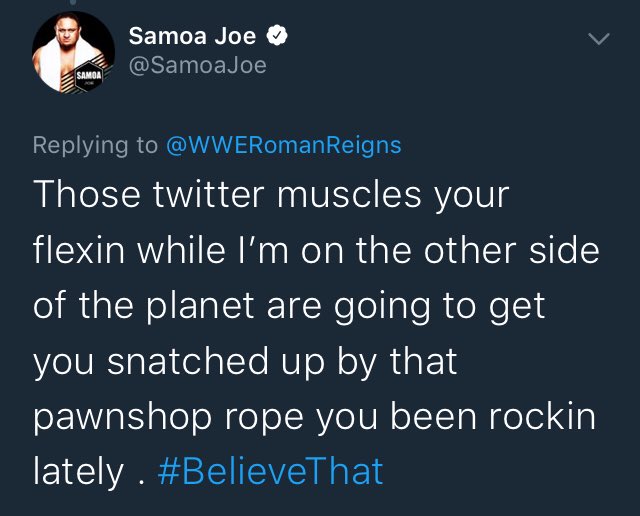
Task: Click the reply thread line above the avatar
Action: 73,2
